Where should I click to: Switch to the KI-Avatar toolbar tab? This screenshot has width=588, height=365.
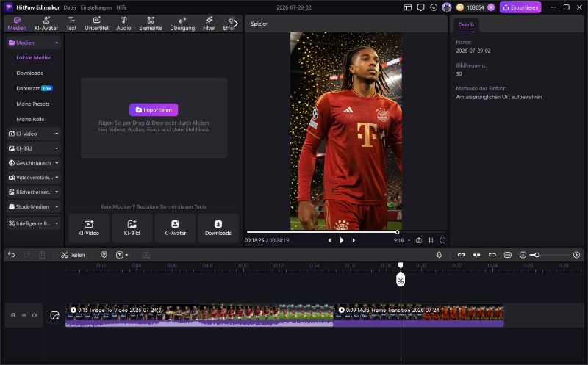point(46,24)
